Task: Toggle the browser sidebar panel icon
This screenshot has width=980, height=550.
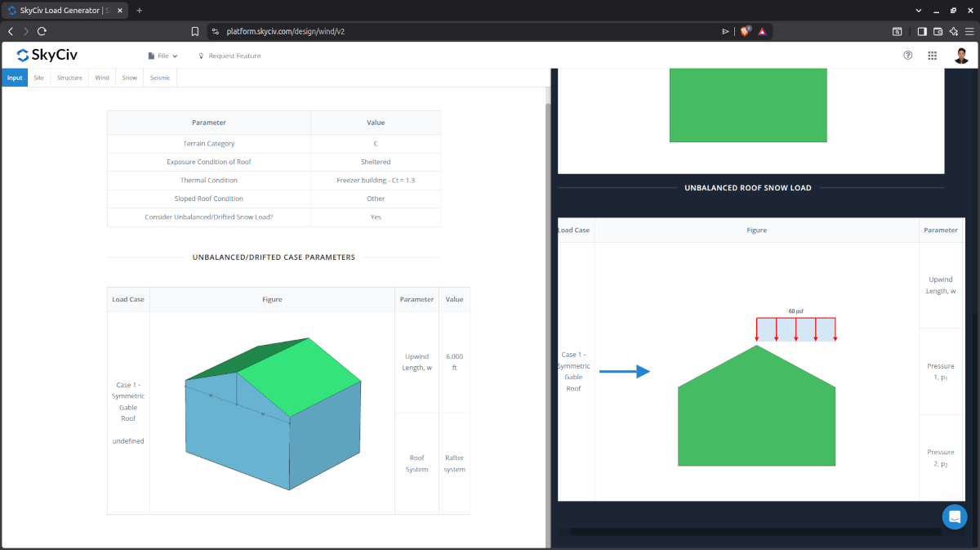Action: pyautogui.click(x=922, y=31)
